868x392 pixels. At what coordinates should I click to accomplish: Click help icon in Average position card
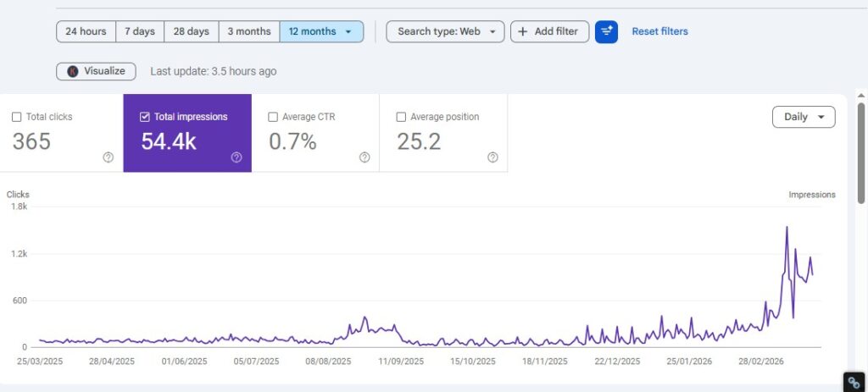coord(492,157)
